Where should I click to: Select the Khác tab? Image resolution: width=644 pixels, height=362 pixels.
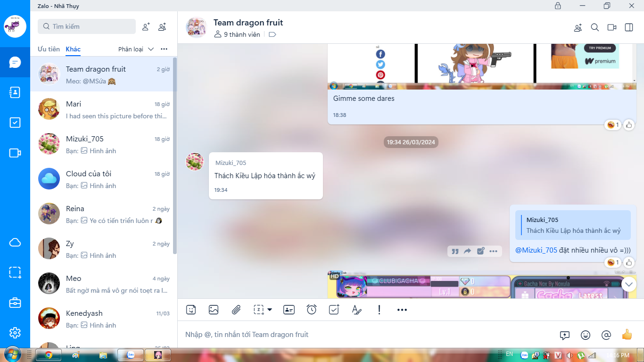point(73,49)
